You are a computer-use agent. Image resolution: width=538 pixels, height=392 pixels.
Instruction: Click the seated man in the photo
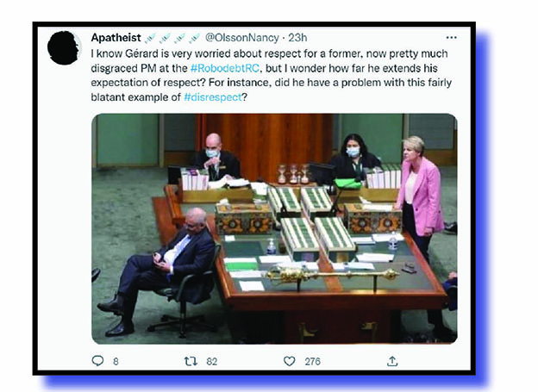(160, 271)
